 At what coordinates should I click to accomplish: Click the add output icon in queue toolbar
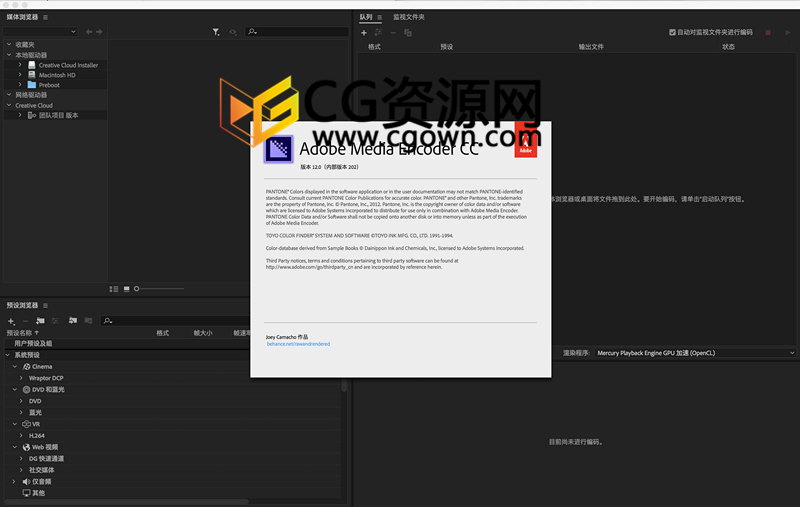point(378,33)
